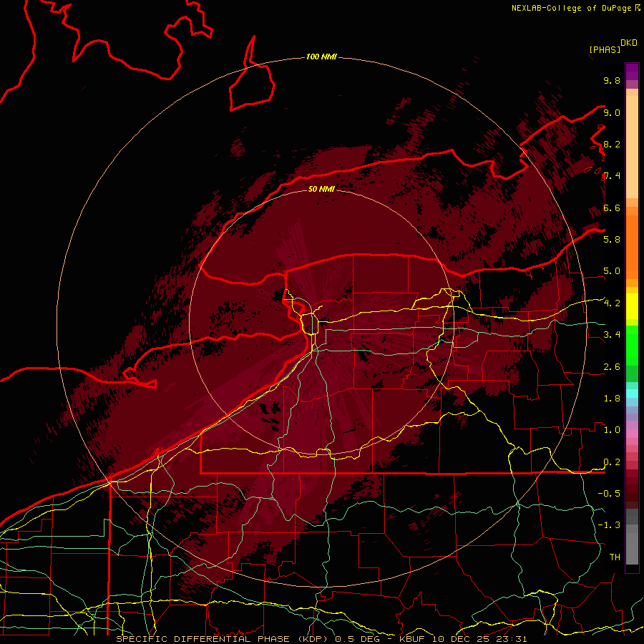The image size is (644, 644).
Task: Click the [PHAS] label above color bar
Action: pos(605,49)
